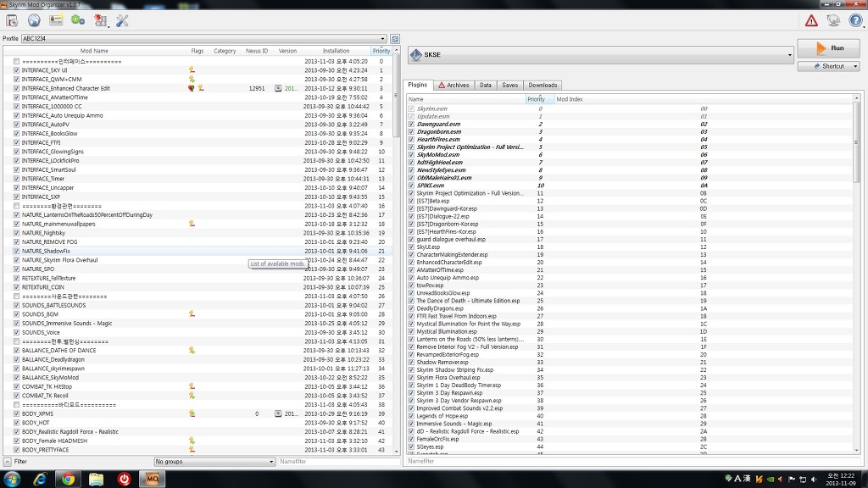Sort mods by the Version column header
The width and height of the screenshot is (868, 488).
[x=287, y=51]
